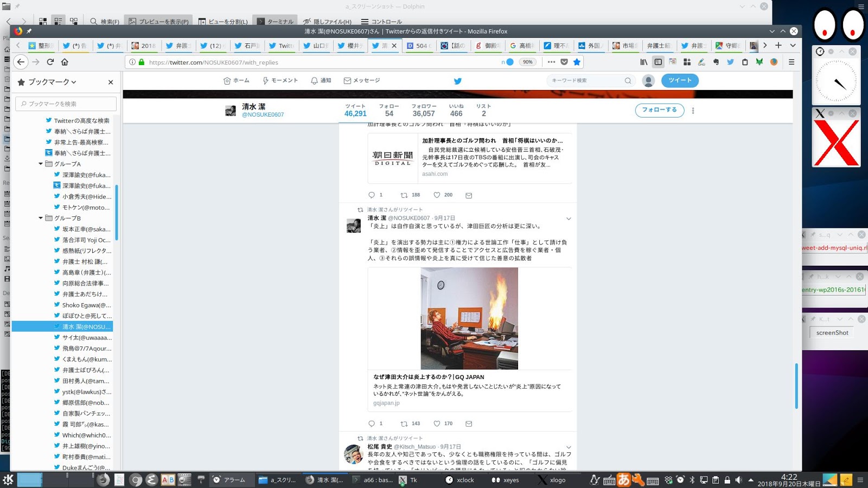Switch to the 高橋 Google tab
Image resolution: width=868 pixels, height=488 pixels.
(522, 46)
